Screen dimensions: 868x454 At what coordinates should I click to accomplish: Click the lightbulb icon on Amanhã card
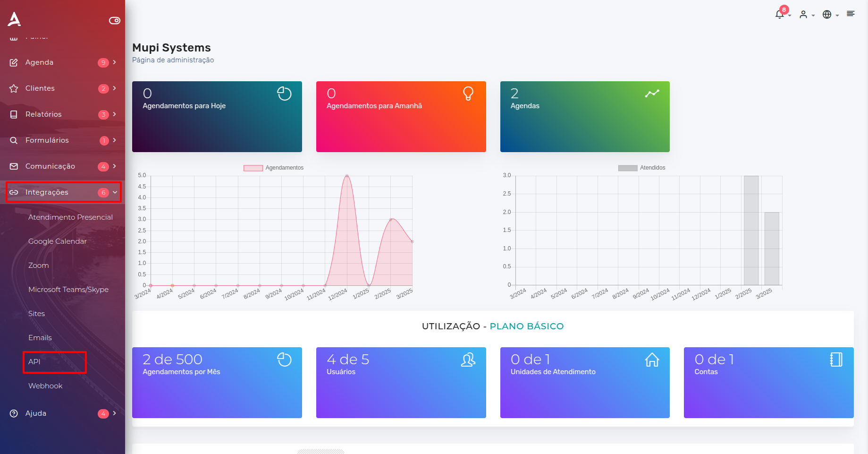pyautogui.click(x=468, y=94)
